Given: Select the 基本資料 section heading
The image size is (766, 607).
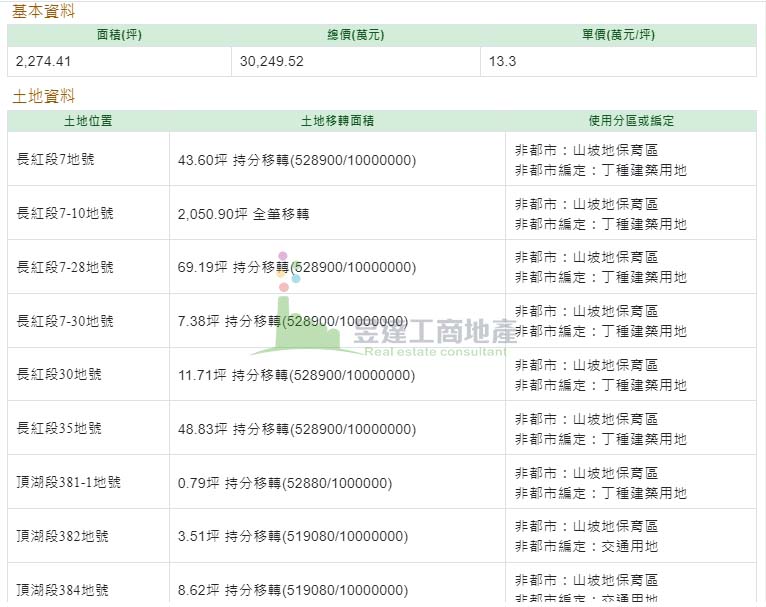Looking at the screenshot, I should [x=43, y=11].
